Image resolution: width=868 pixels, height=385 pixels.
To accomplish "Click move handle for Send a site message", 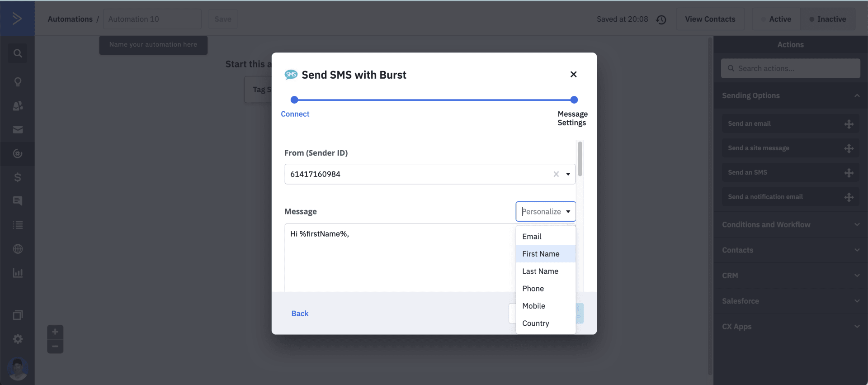I will click(849, 148).
